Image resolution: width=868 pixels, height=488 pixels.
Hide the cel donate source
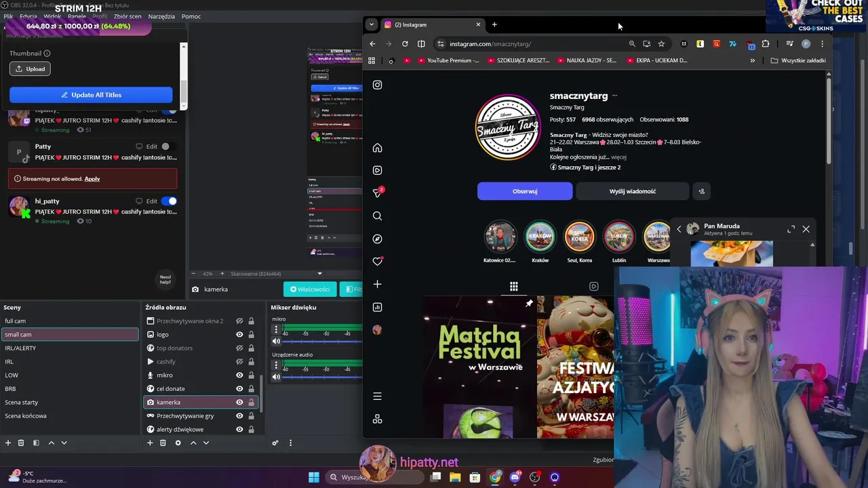239,388
